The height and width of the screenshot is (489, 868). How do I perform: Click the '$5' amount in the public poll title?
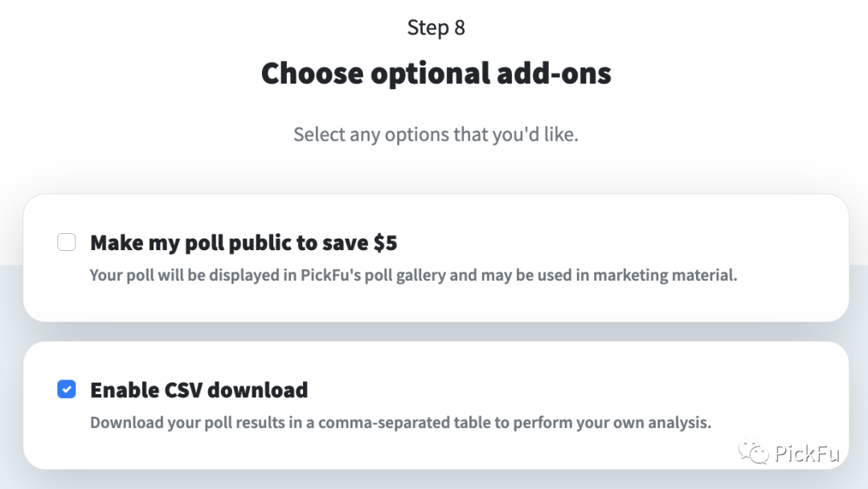[385, 242]
